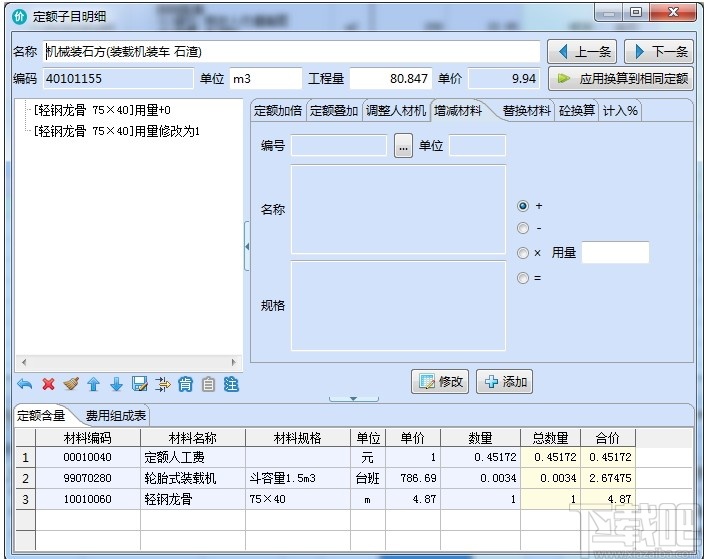Click the 单位 field in 增减材料 panel
The image size is (704, 559).
click(x=477, y=145)
